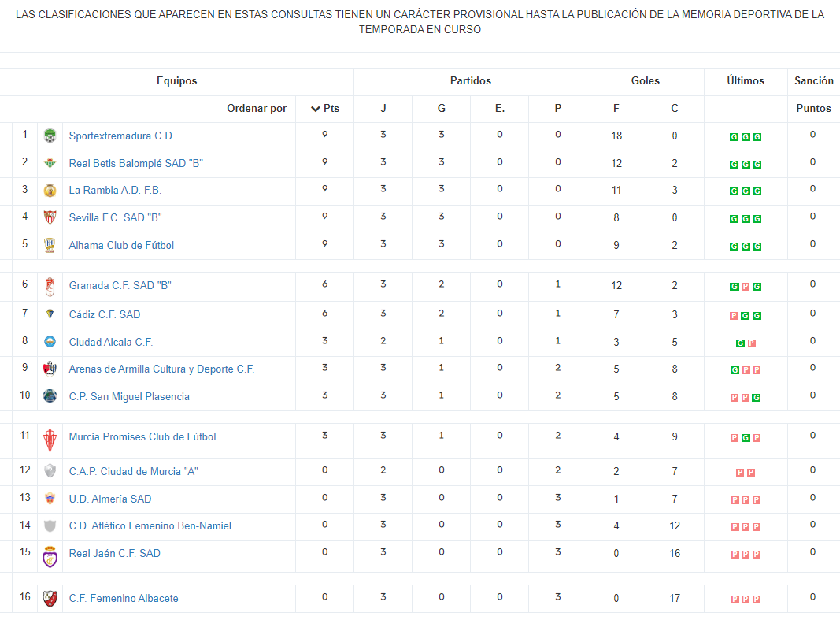Sort by G (wins) column header
The width and height of the screenshot is (840, 620).
click(442, 108)
